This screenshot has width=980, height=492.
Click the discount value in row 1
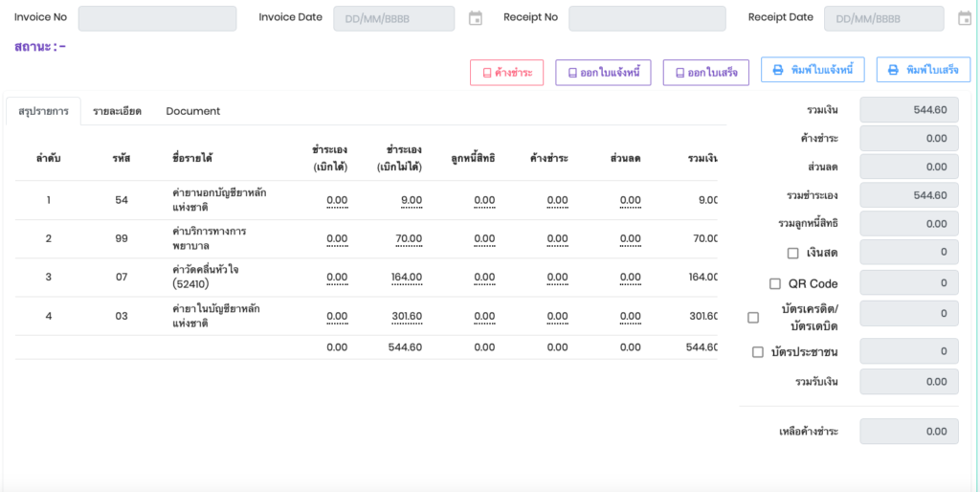point(630,200)
